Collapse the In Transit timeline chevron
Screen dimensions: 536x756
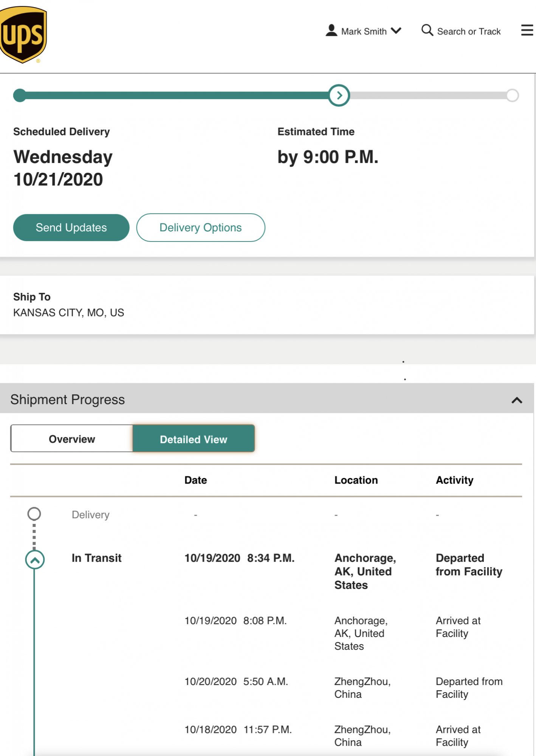(x=35, y=560)
